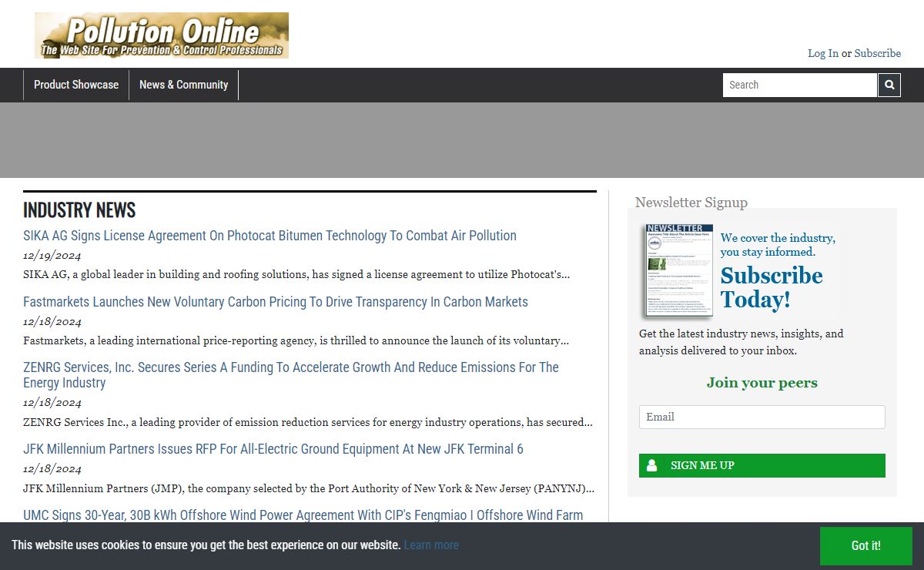The width and height of the screenshot is (924, 570).
Task: Open SIKA AG license agreement article
Action: click(x=269, y=236)
